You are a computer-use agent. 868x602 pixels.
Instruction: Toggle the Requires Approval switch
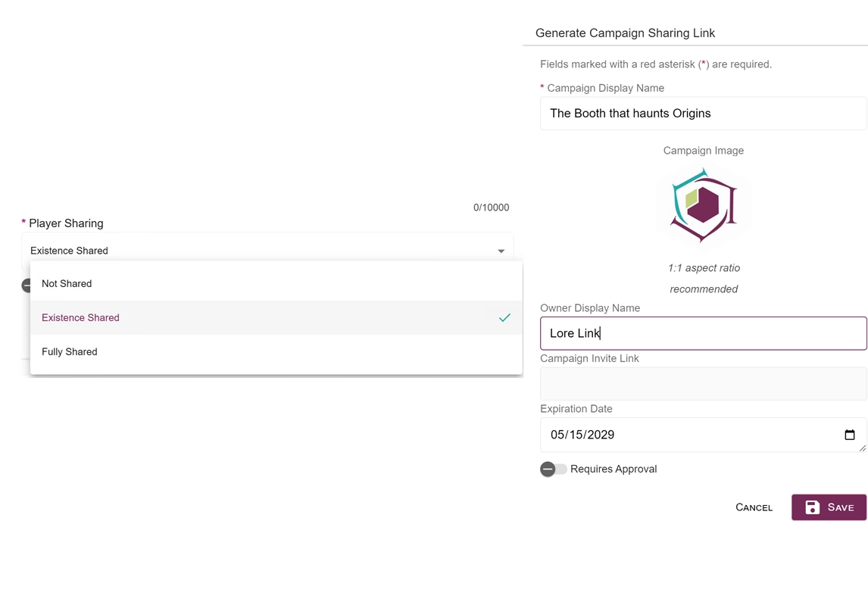pyautogui.click(x=553, y=469)
